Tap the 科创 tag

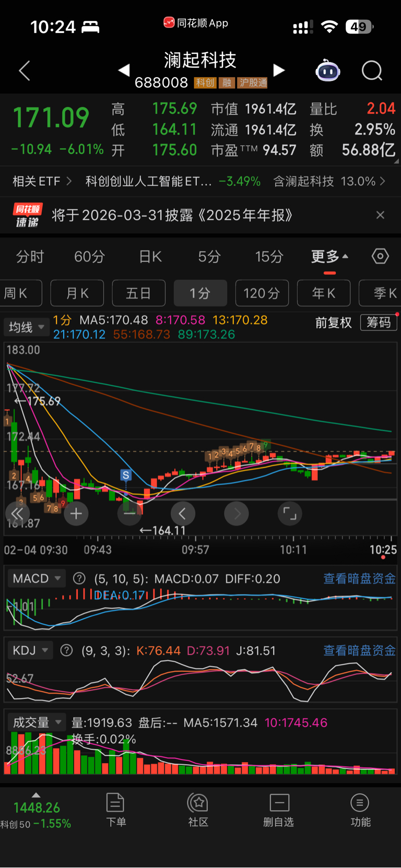[x=205, y=82]
